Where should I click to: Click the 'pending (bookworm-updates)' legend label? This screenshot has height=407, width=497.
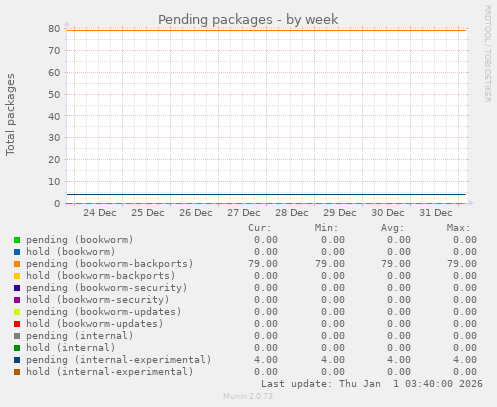[104, 312]
